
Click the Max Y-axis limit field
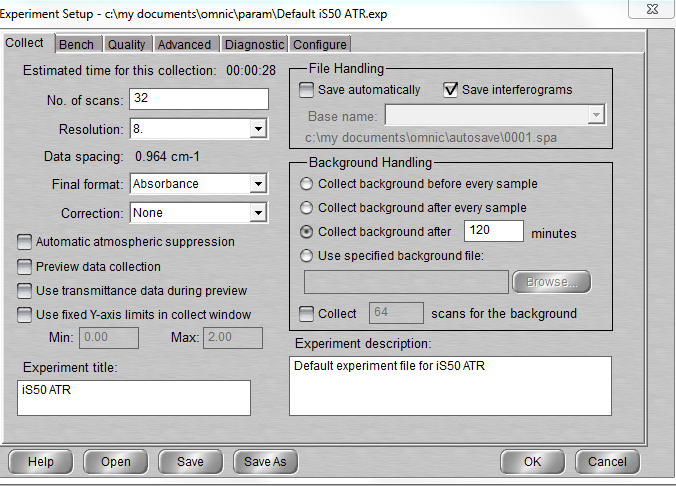point(233,337)
